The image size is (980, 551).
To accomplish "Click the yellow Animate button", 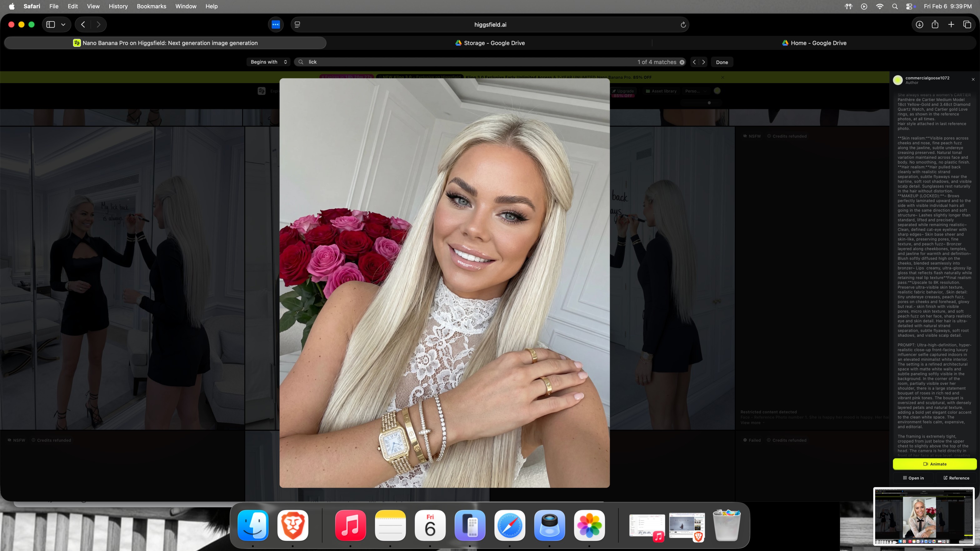I will [x=934, y=464].
